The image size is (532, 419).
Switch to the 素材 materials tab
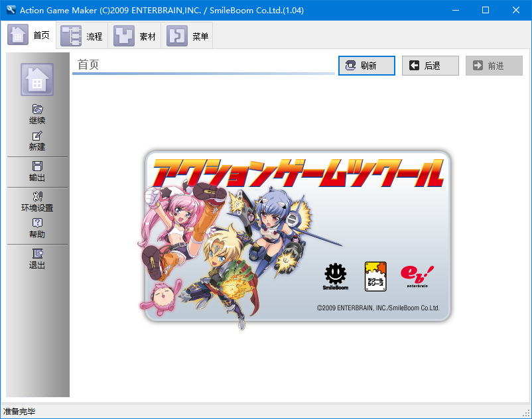(x=135, y=36)
